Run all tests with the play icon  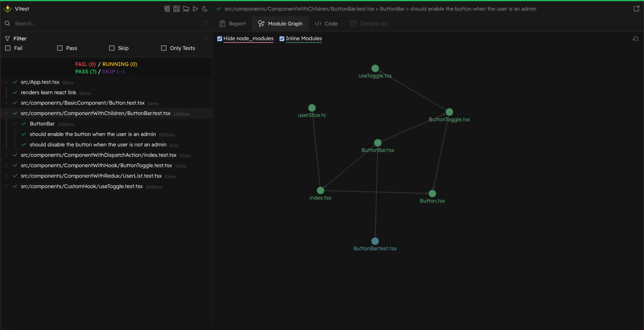(196, 9)
